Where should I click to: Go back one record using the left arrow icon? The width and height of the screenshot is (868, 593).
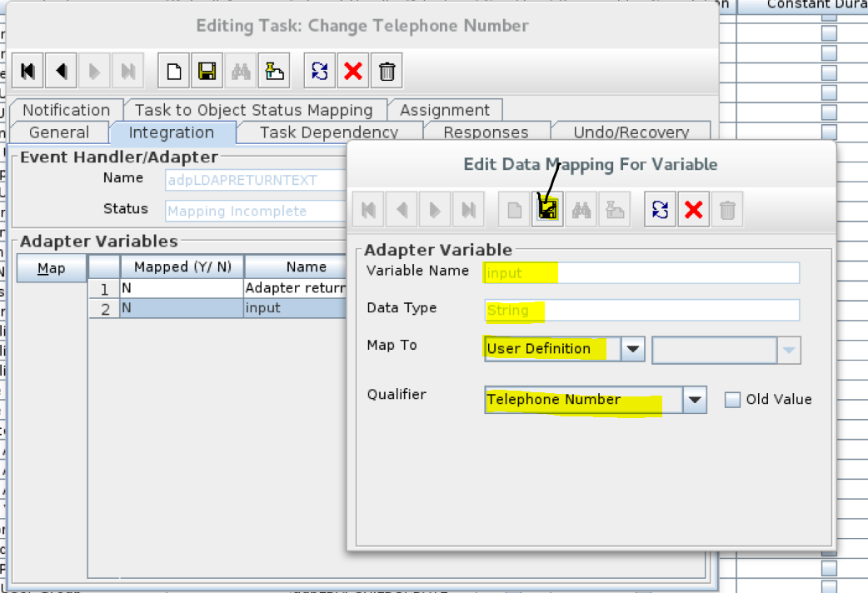pyautogui.click(x=60, y=70)
